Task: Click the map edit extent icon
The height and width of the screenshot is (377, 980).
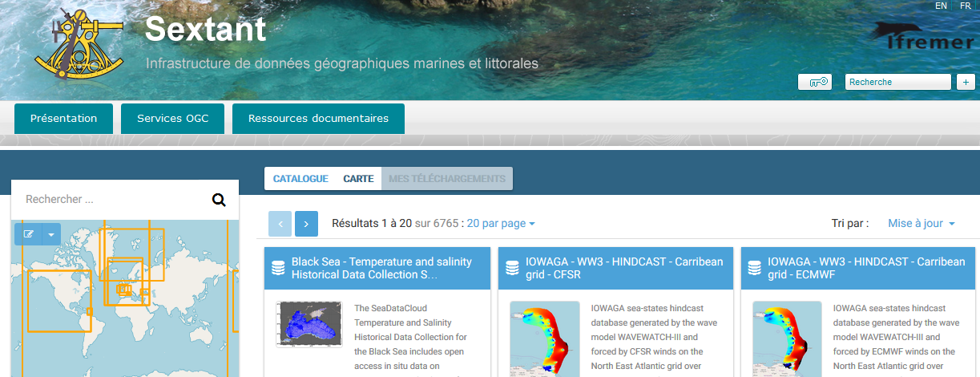Action: pos(29,234)
